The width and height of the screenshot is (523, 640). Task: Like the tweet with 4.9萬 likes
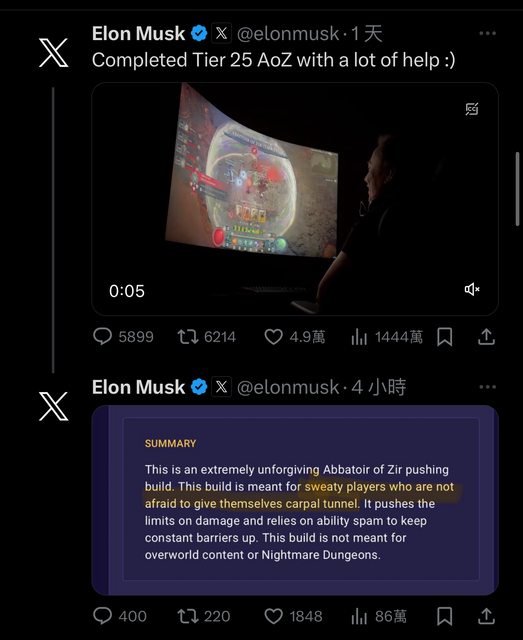[x=294, y=337]
